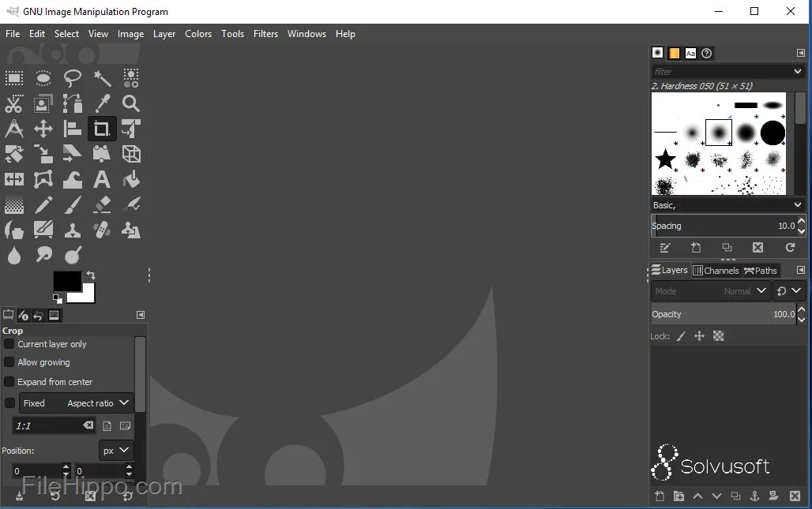The height and width of the screenshot is (509, 812).
Task: Expand the brush filter dropdown
Action: pyautogui.click(x=798, y=71)
